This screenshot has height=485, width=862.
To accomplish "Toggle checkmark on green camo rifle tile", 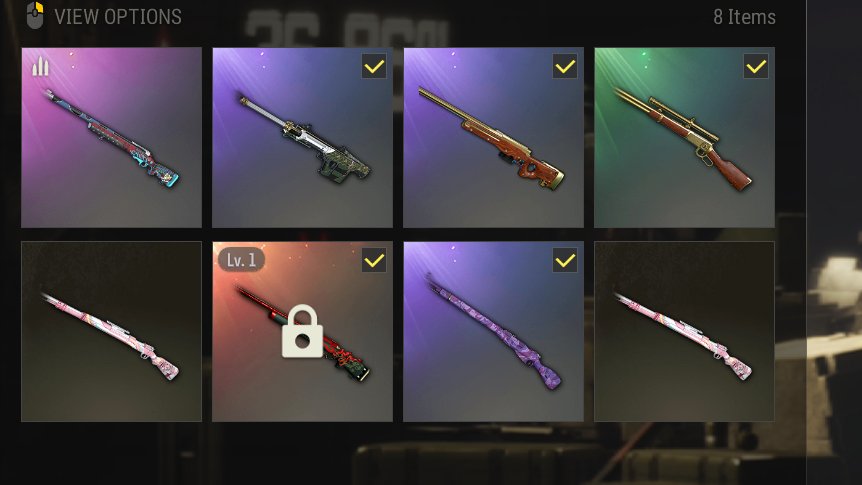I will point(374,66).
